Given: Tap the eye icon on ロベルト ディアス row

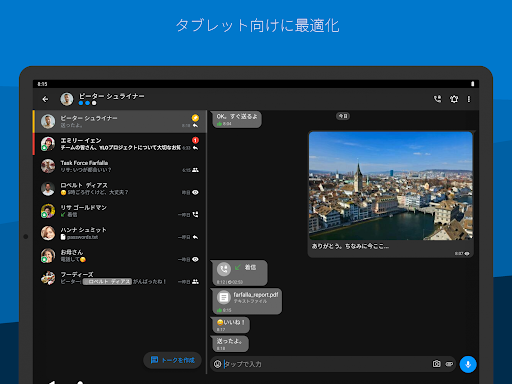Looking at the screenshot, I should point(195,192).
